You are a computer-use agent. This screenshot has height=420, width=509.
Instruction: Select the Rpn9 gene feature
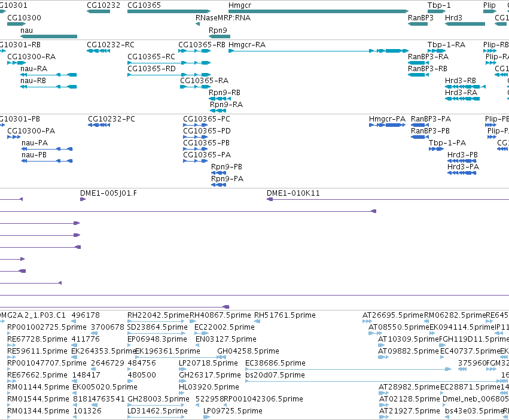coord(220,36)
